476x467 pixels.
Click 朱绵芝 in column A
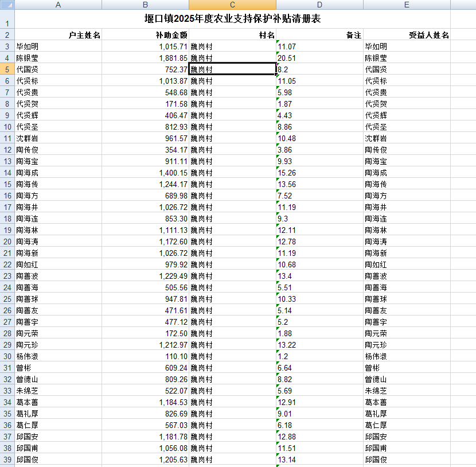[x=58, y=391]
